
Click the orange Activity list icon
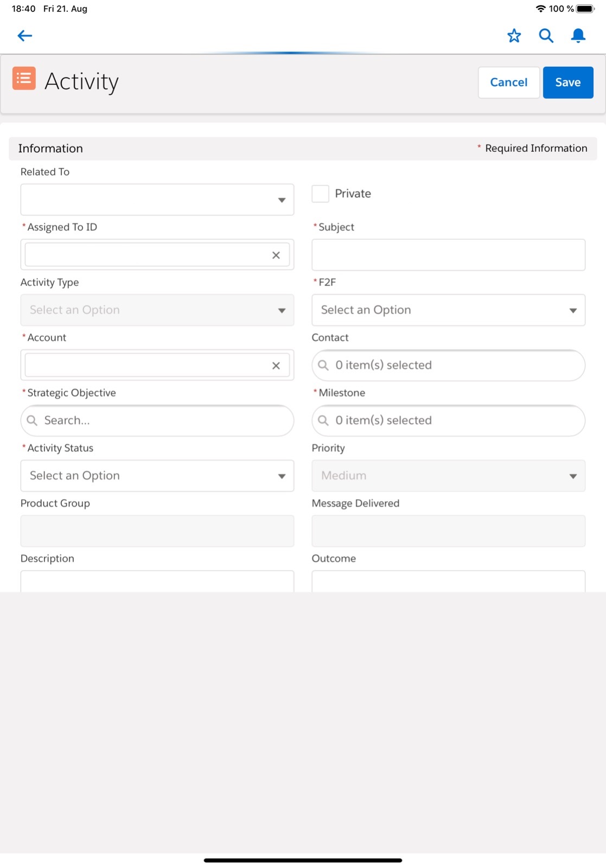[x=24, y=79]
